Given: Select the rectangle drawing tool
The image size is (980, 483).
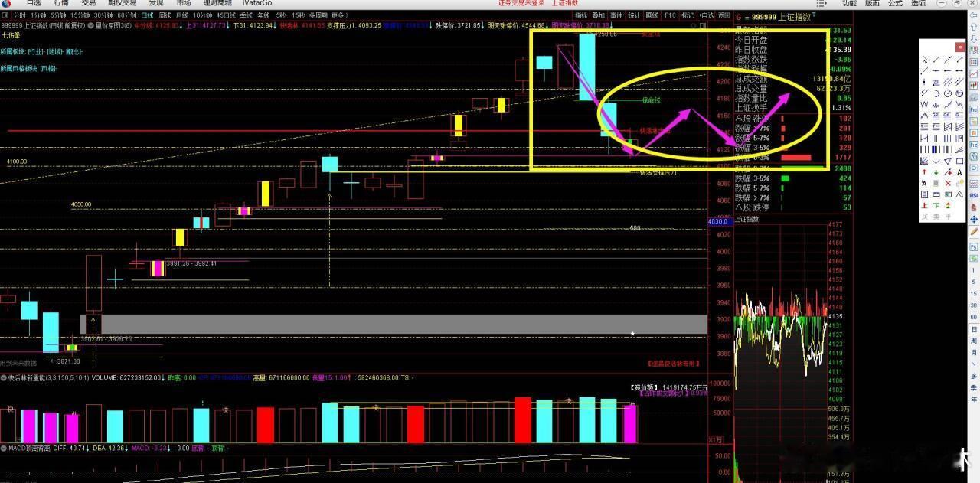Looking at the screenshot, I should pyautogui.click(x=959, y=161).
